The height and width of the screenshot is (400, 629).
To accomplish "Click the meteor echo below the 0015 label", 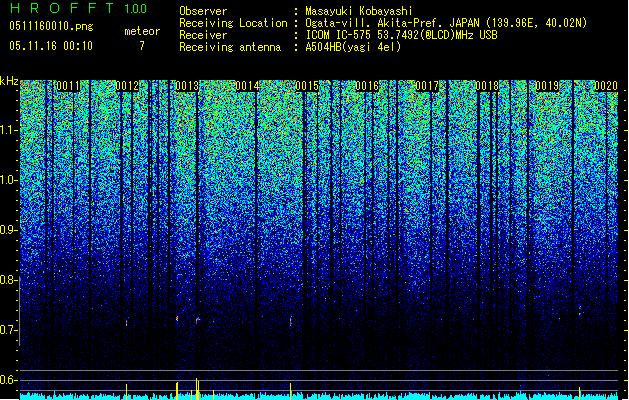I will click(291, 321).
